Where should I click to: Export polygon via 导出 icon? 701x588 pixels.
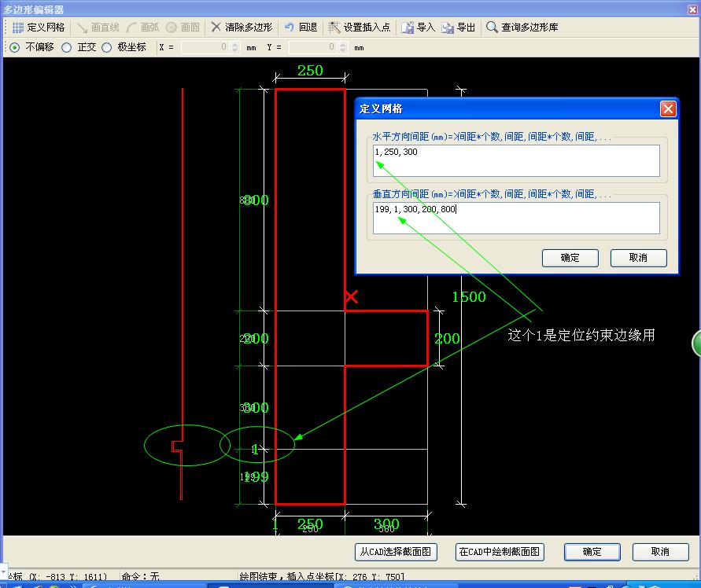(x=458, y=28)
